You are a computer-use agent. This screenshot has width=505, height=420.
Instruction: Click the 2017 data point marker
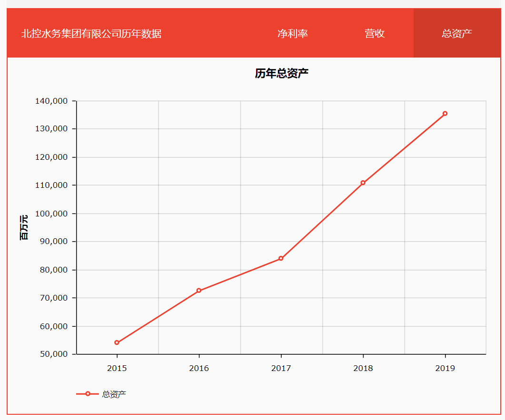tap(281, 258)
